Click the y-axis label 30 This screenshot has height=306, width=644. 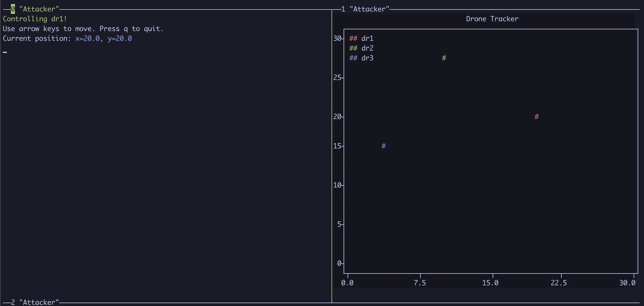(337, 39)
